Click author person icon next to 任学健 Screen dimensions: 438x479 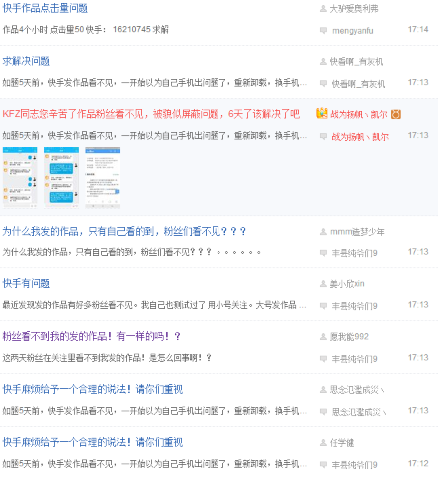[323, 443]
